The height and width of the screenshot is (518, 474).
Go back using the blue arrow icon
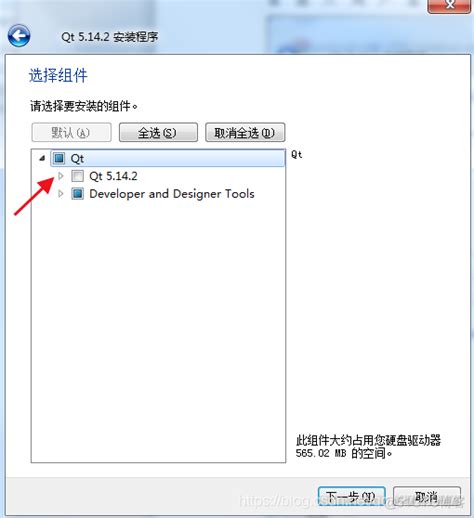19,36
